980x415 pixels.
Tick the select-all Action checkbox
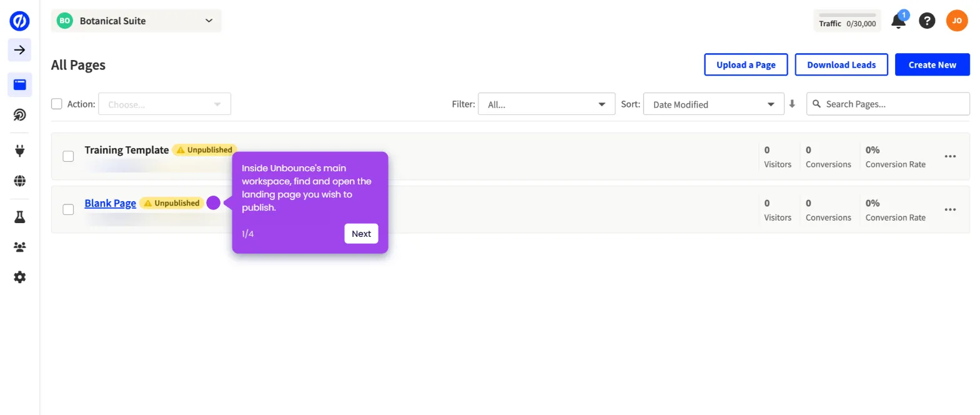coord(57,104)
